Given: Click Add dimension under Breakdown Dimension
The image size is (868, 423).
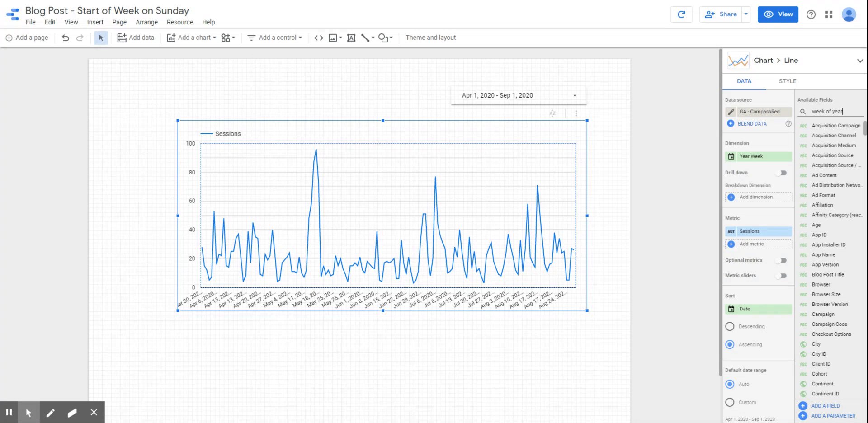Looking at the screenshot, I should coord(759,197).
